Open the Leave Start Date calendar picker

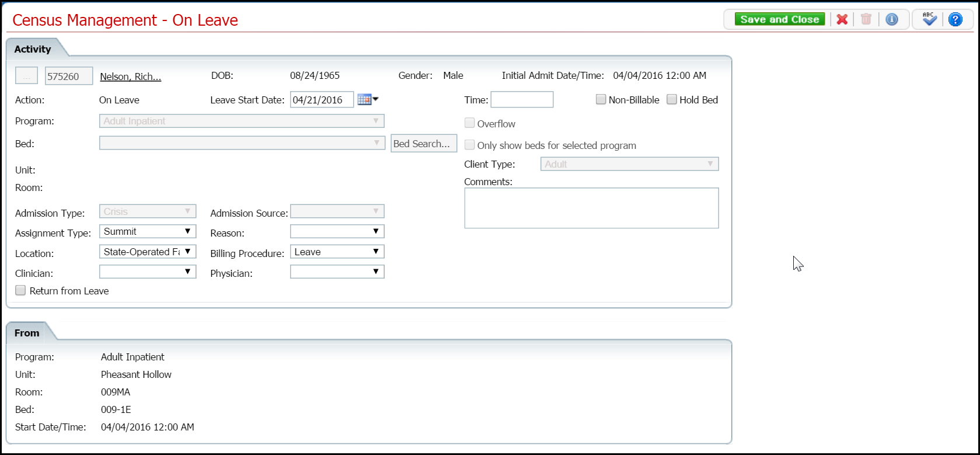[x=367, y=100]
